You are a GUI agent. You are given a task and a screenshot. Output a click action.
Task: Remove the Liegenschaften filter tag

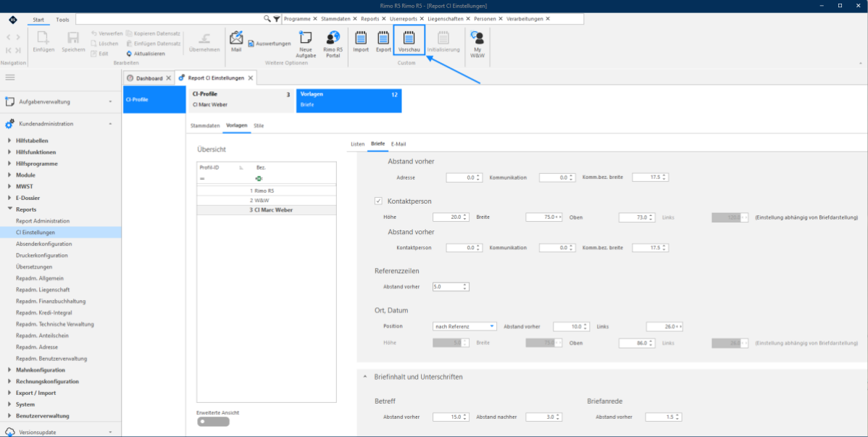pos(467,19)
